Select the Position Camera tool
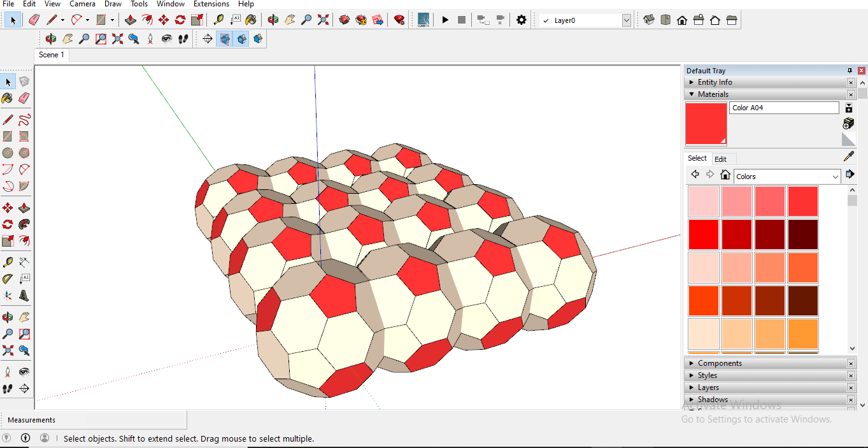 coord(150,39)
